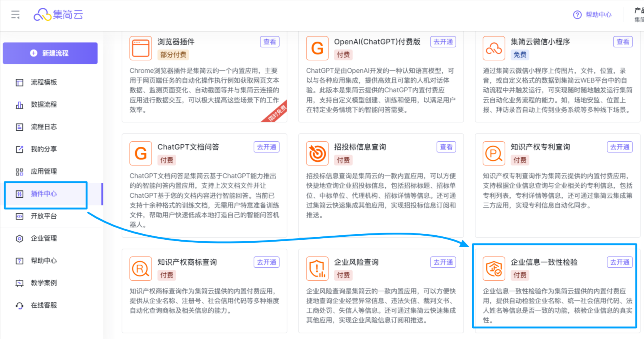Viewport: 644px width, 339px height.
Task: Click 免费 tag on 集简云微信小程序
Action: click(x=520, y=55)
